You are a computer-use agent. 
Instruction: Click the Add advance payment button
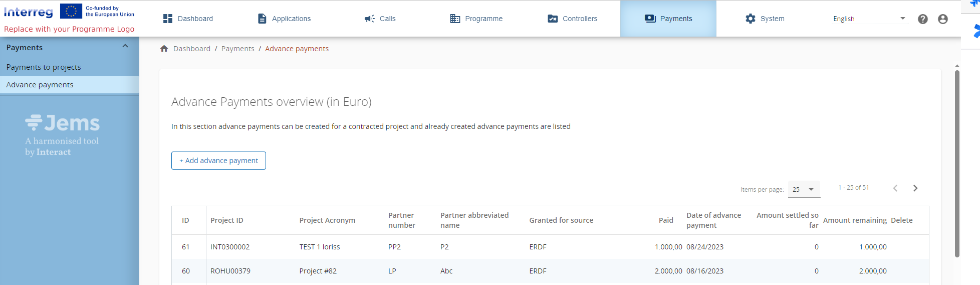tap(218, 161)
